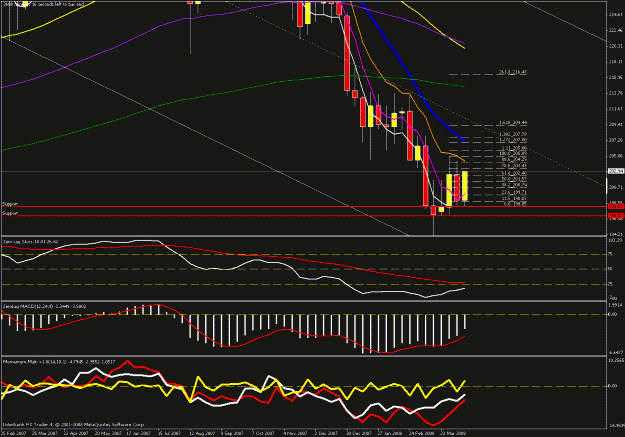The image size is (625, 437).
Task: Click the 25 level on the stochastic scale
Action: [x=610, y=284]
